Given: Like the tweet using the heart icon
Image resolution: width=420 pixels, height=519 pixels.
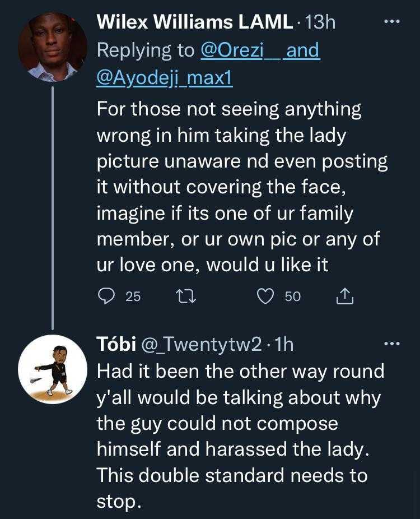Looking at the screenshot, I should [x=264, y=296].
